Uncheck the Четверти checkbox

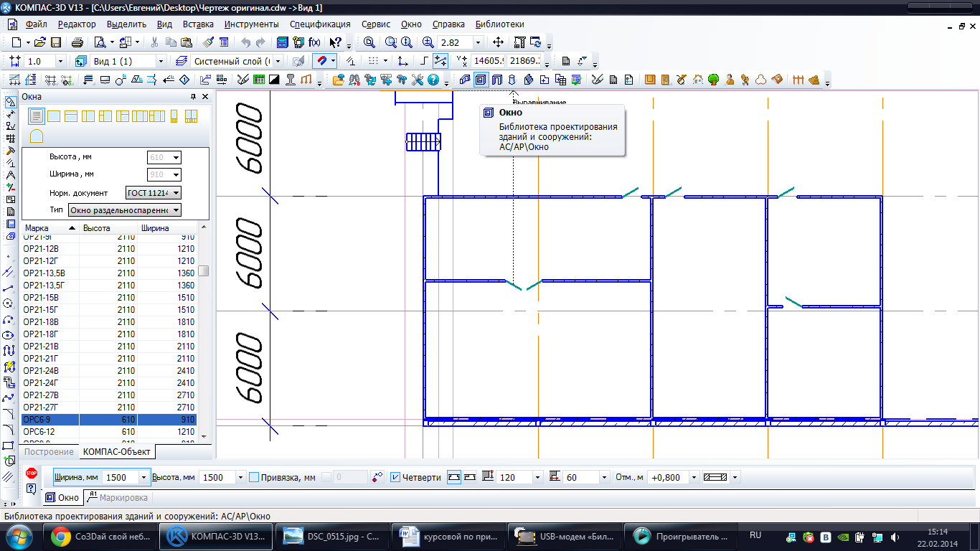[395, 477]
